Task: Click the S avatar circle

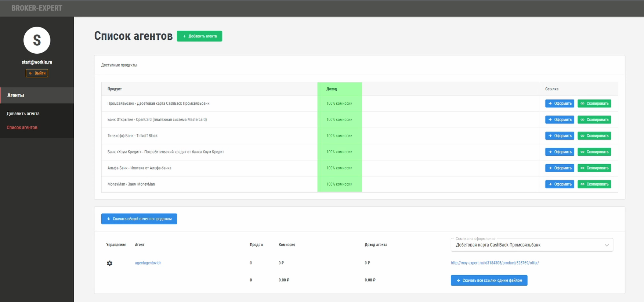Action: (37, 40)
